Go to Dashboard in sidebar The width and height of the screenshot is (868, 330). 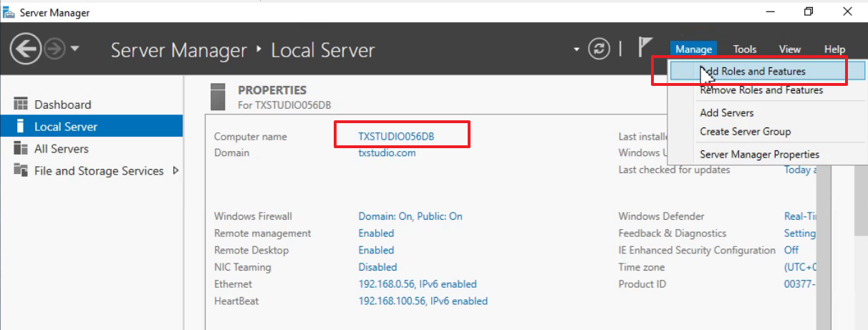click(91, 105)
